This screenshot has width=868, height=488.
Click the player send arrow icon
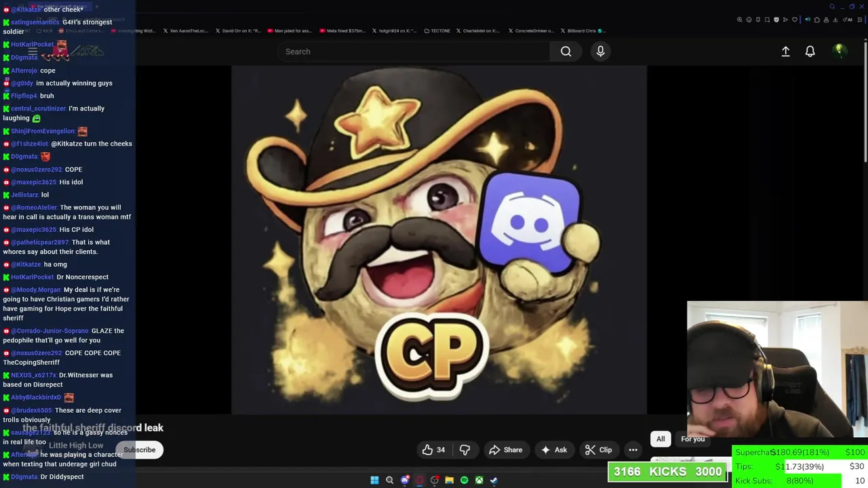[785, 20]
